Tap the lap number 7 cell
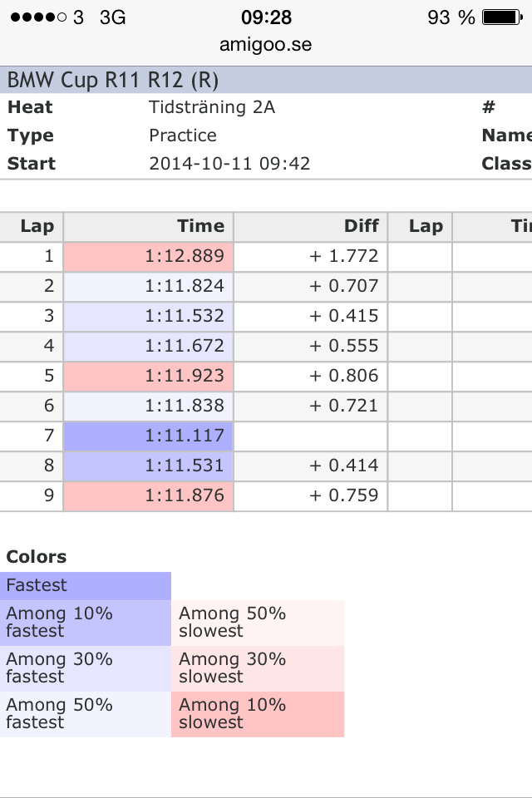This screenshot has height=798, width=532. pyautogui.click(x=31, y=436)
